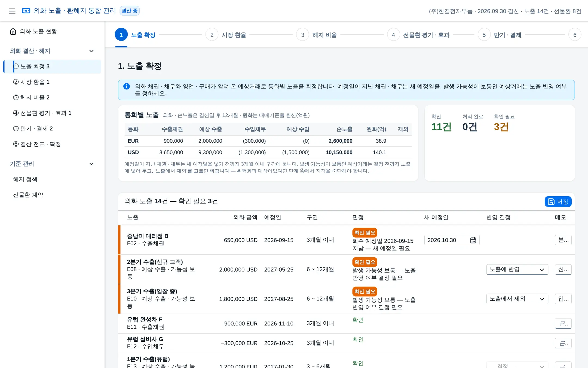588x368 pixels.
Task: Open sidebar item ⑥ 결산 전표 · 확정
Action: [52, 144]
